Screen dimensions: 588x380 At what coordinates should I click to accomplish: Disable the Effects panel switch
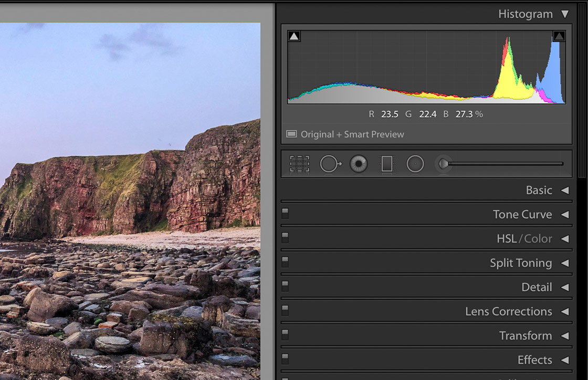pyautogui.click(x=284, y=358)
